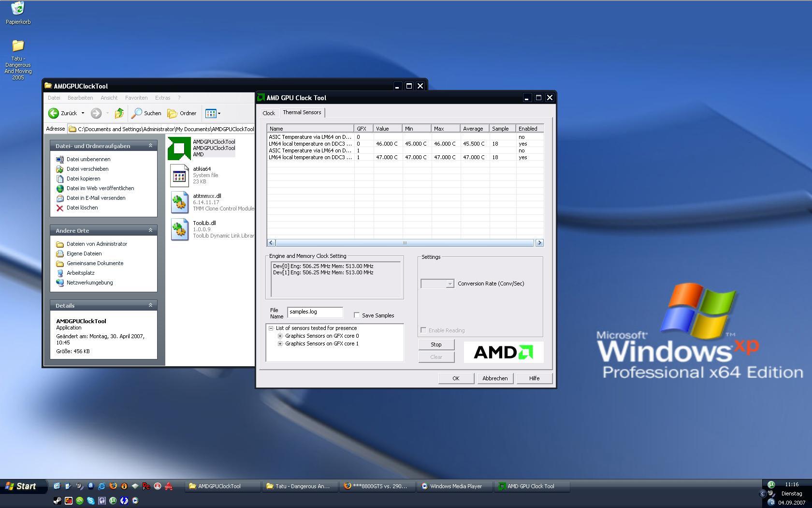Collapse List of sensors tested for presence
Image resolution: width=812 pixels, height=508 pixels.
coord(271,328)
